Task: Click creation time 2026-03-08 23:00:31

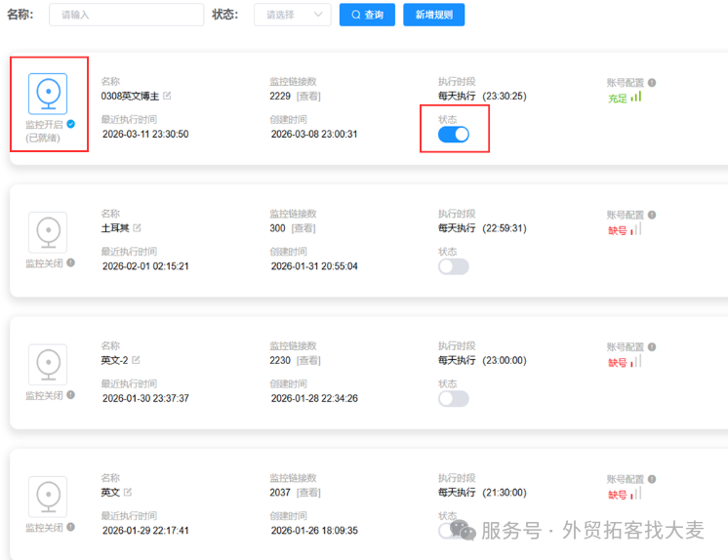Action: [314, 135]
